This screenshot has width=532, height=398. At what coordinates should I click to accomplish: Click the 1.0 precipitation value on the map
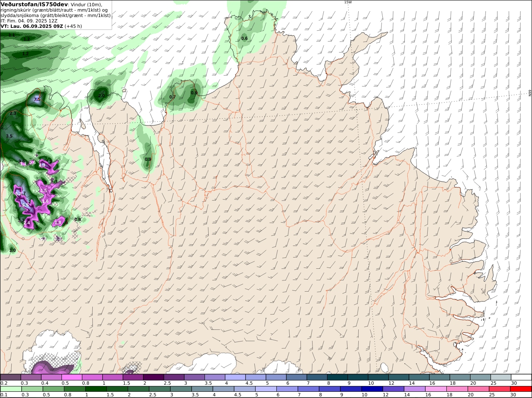12,250
